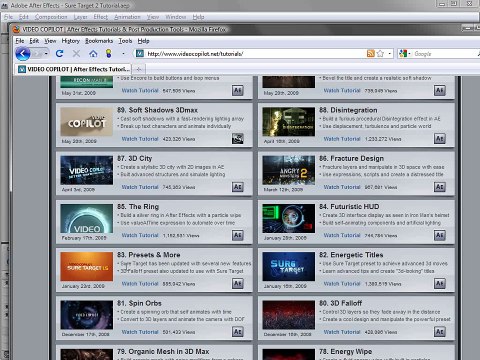Open the Disintegration tutorial thumbnail
The image size is (480, 360).
point(289,122)
